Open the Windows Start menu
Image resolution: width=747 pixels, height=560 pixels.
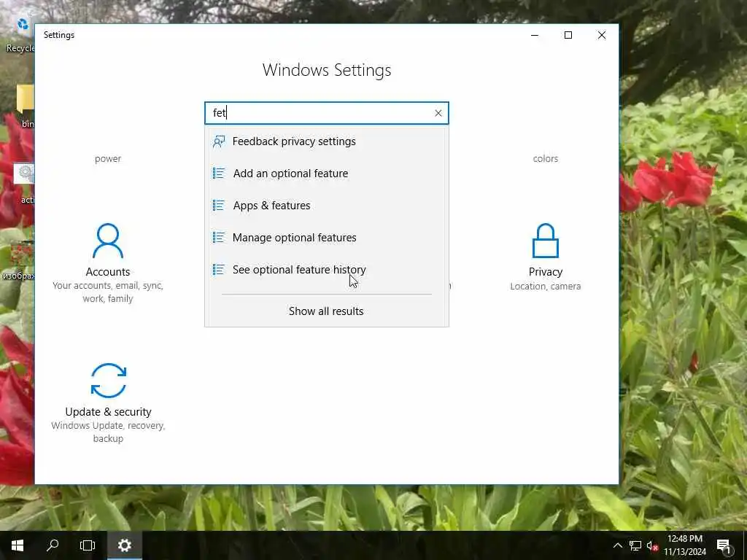point(18,545)
